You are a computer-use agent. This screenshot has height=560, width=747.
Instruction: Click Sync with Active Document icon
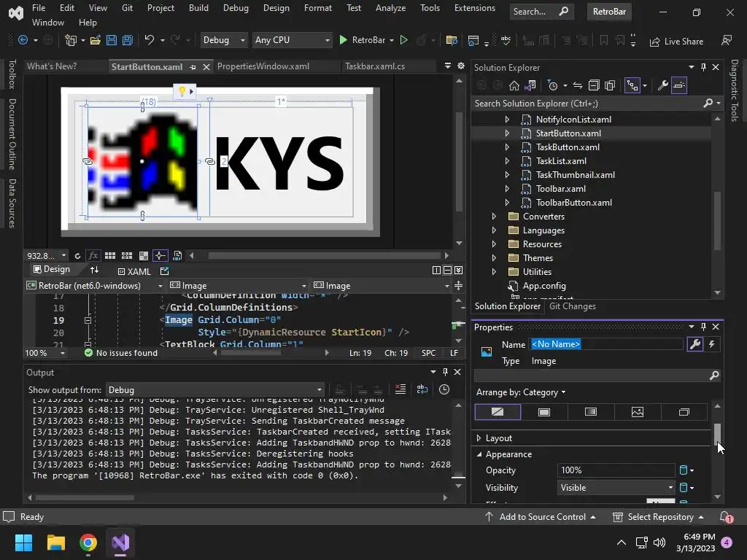[x=578, y=86]
